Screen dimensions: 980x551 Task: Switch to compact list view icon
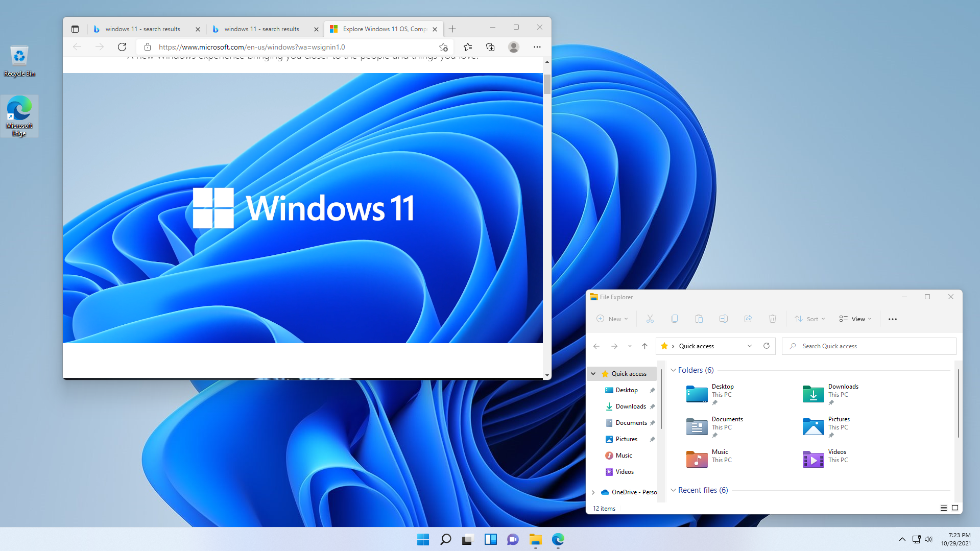pos(943,508)
